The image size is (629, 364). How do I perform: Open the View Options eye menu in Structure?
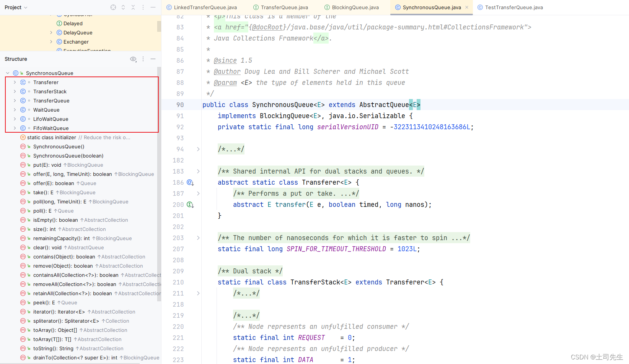(x=133, y=59)
